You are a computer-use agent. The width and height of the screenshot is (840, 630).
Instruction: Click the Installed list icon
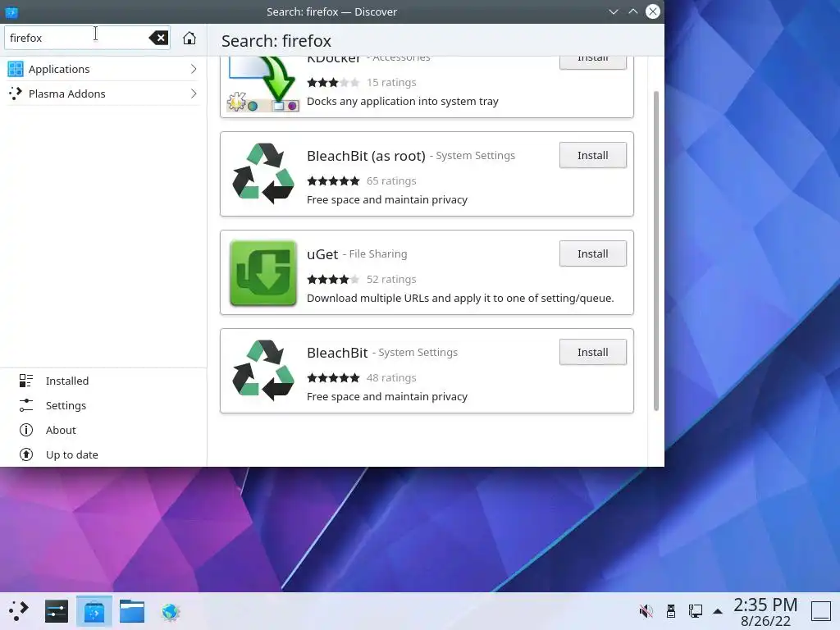coord(25,381)
